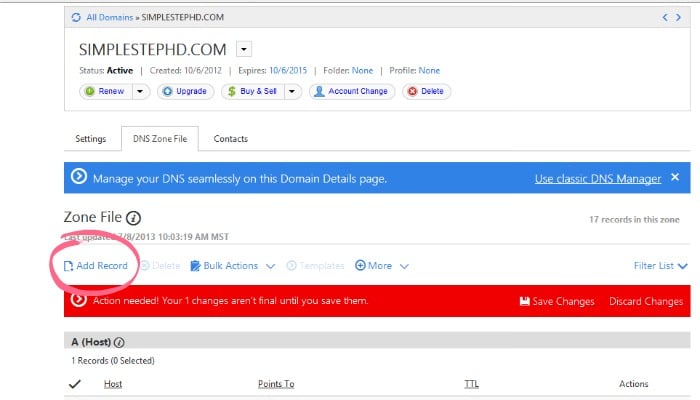The image size is (700, 400).
Task: Click the Zone File info icon
Action: (x=133, y=218)
